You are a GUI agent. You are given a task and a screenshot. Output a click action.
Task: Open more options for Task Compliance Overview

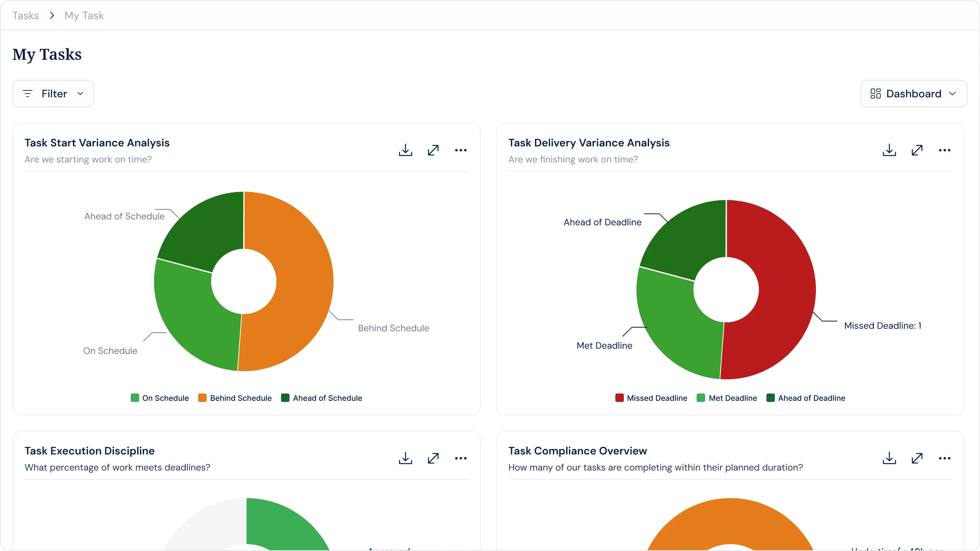click(x=944, y=458)
